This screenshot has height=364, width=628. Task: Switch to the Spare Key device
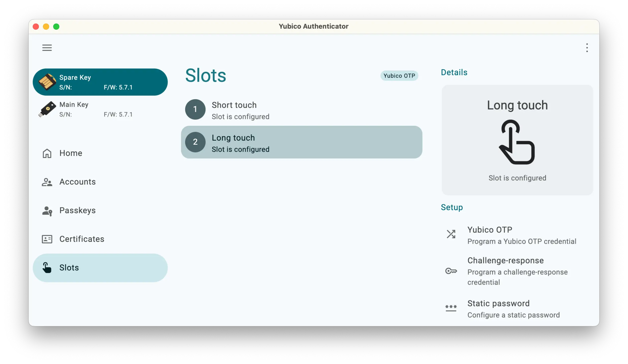point(100,82)
